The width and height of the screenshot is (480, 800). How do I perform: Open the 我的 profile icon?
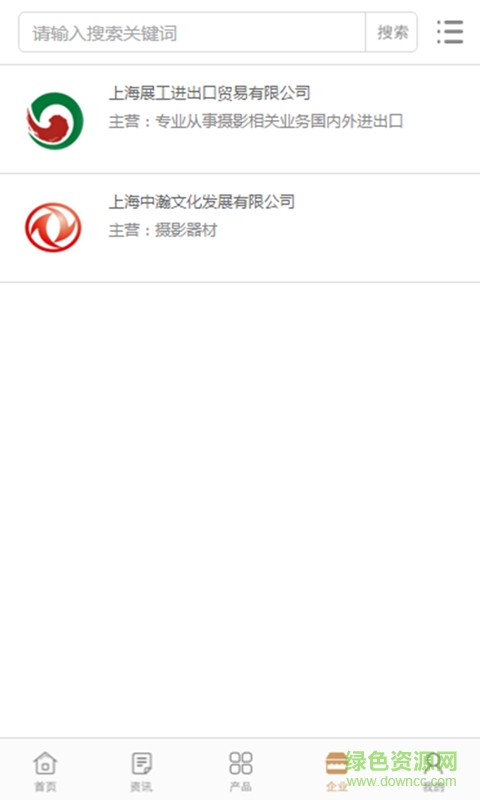point(433,763)
